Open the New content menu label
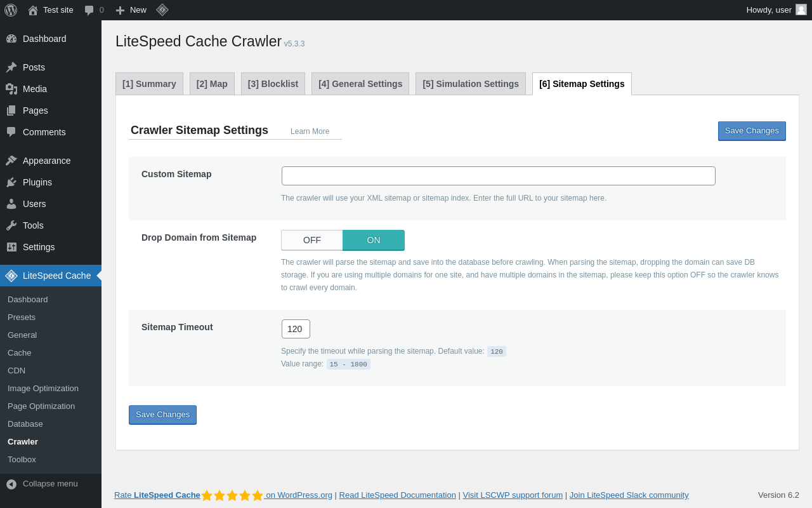Screen dimensions: 812x508 [x=138, y=10]
